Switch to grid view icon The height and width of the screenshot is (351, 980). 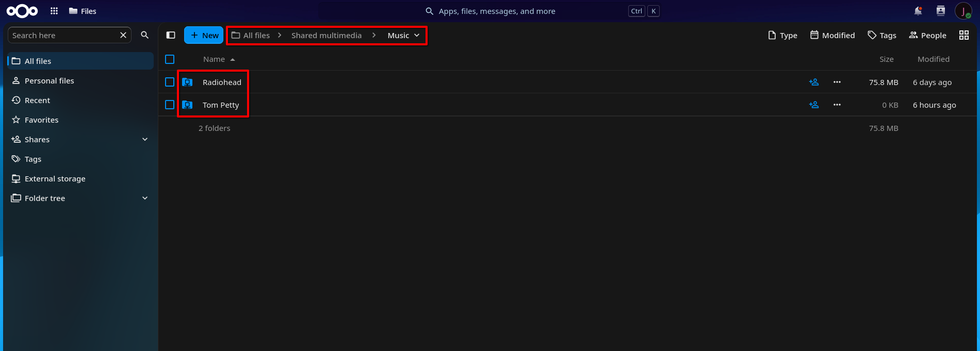click(964, 35)
